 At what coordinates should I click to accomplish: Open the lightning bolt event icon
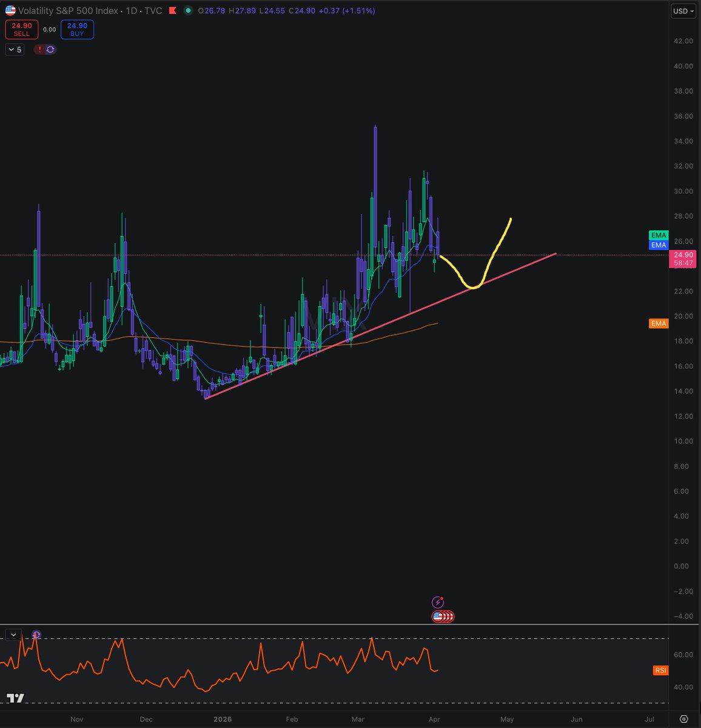(438, 602)
